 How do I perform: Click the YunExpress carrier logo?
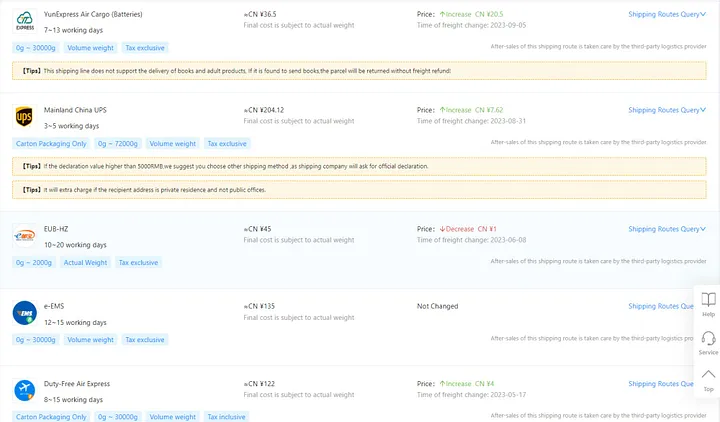[x=25, y=21]
